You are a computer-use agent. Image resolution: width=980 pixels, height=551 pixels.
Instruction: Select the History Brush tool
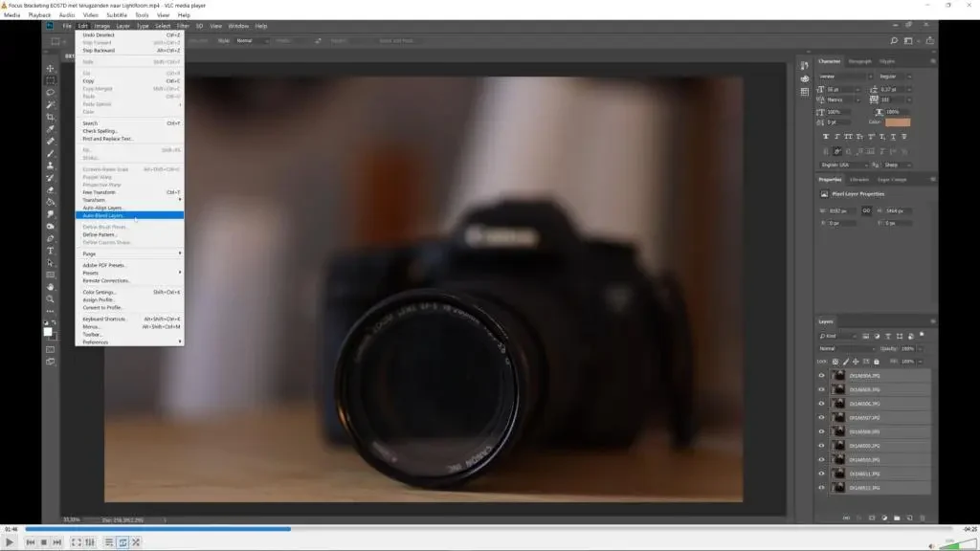coord(51,177)
